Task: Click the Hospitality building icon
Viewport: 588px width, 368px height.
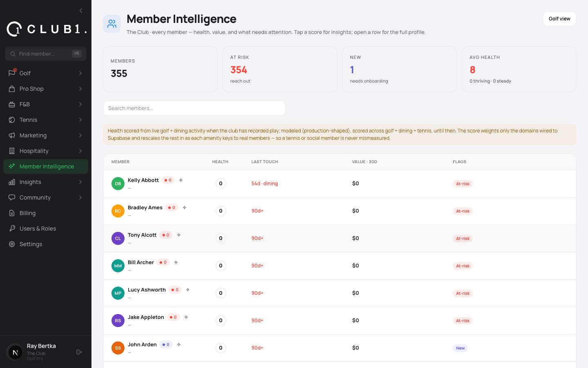Action: pos(12,151)
